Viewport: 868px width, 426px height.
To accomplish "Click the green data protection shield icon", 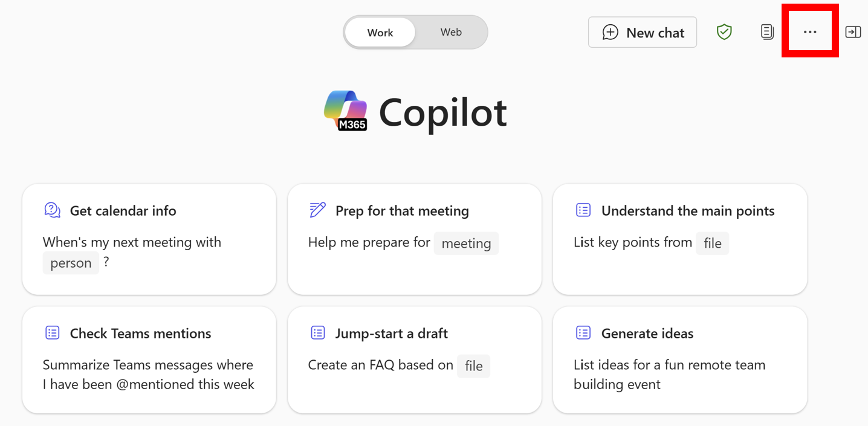I will click(x=724, y=31).
